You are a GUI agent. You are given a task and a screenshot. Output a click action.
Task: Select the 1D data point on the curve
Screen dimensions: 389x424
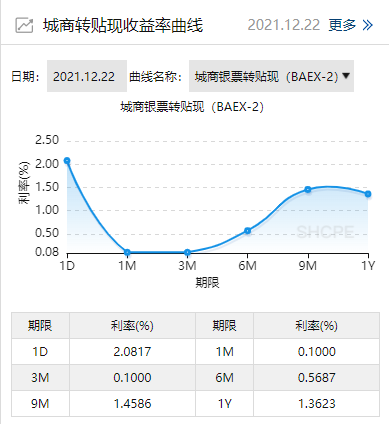(x=67, y=161)
